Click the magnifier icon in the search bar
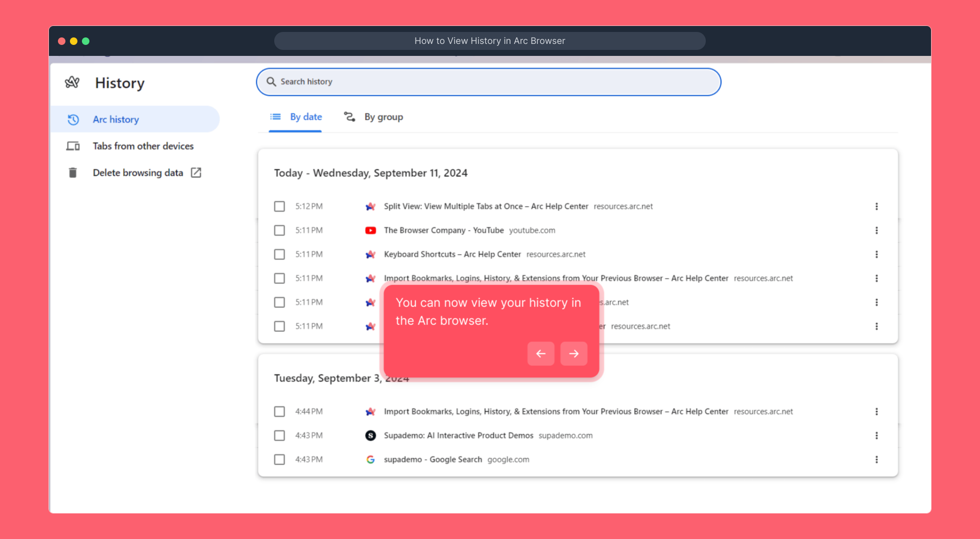 pos(271,82)
